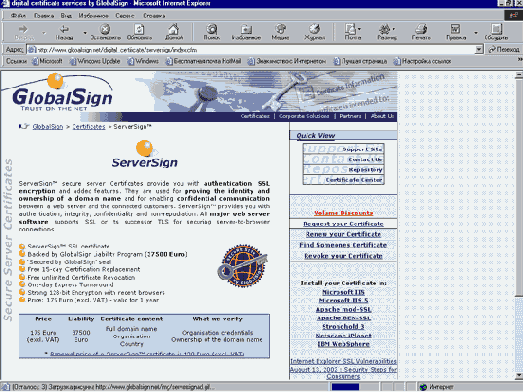The image size is (523, 392).
Task: Open Настройка ссылок link shortcut
Action: click(422, 61)
